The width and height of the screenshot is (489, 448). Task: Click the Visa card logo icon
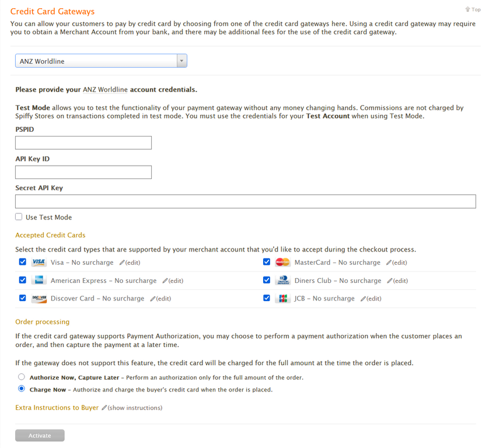pos(39,262)
